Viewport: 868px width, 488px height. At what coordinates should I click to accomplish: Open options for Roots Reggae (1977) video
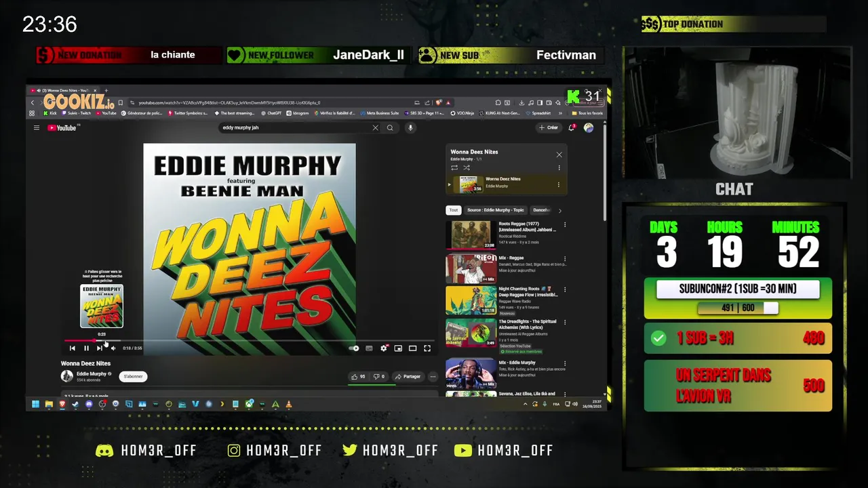(565, 225)
